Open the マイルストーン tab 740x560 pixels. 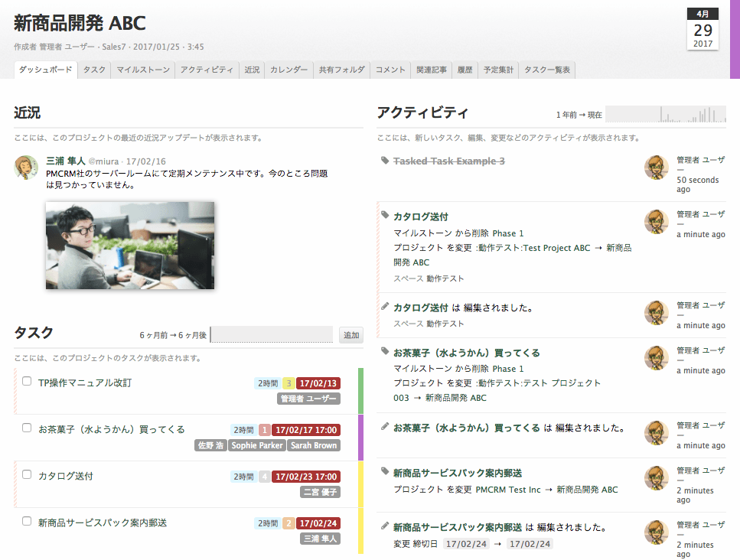coord(143,70)
